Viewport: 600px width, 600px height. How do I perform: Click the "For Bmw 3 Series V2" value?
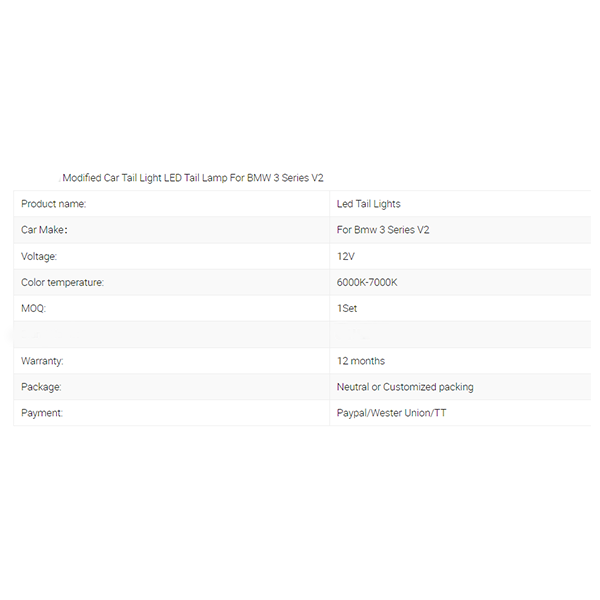pos(383,230)
